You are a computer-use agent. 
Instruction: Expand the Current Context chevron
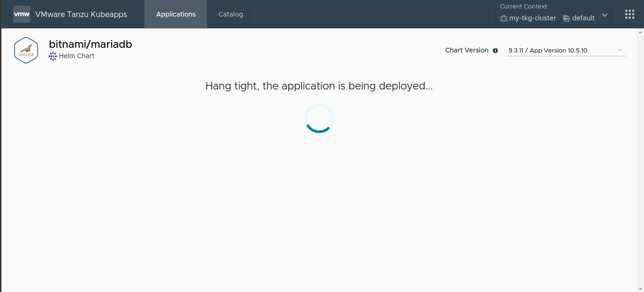coord(605,15)
